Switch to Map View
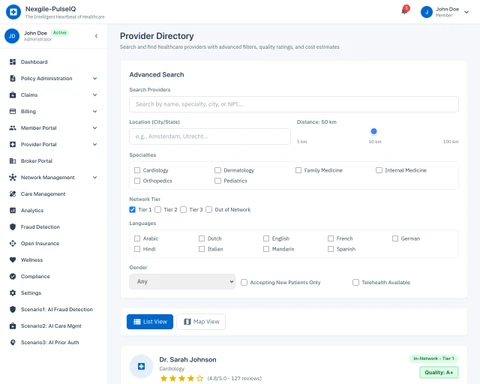480x384 pixels. click(x=201, y=322)
